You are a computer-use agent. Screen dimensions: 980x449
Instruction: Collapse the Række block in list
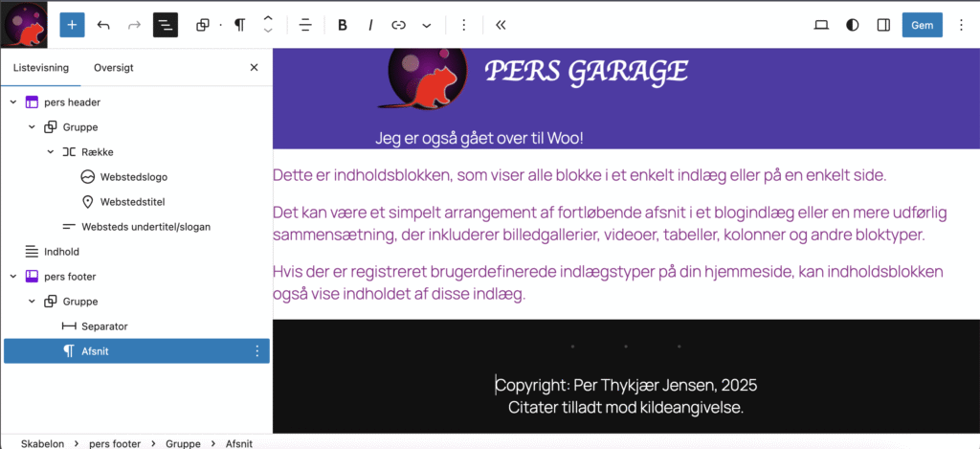tap(50, 152)
